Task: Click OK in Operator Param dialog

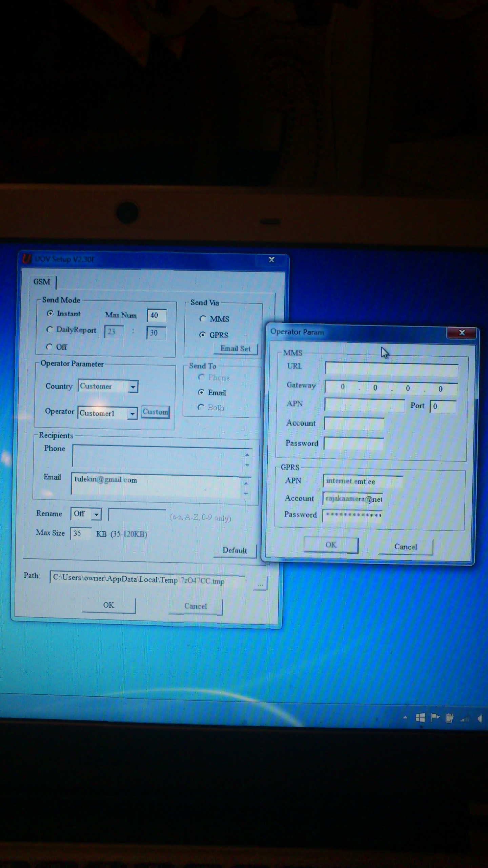Action: click(x=331, y=545)
